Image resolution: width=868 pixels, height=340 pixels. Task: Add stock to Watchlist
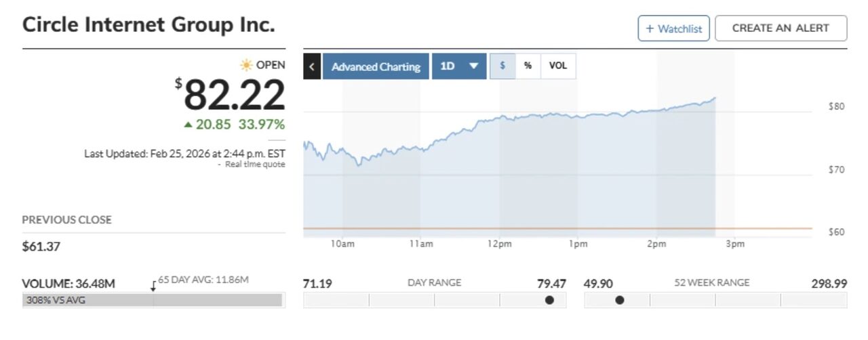point(673,28)
